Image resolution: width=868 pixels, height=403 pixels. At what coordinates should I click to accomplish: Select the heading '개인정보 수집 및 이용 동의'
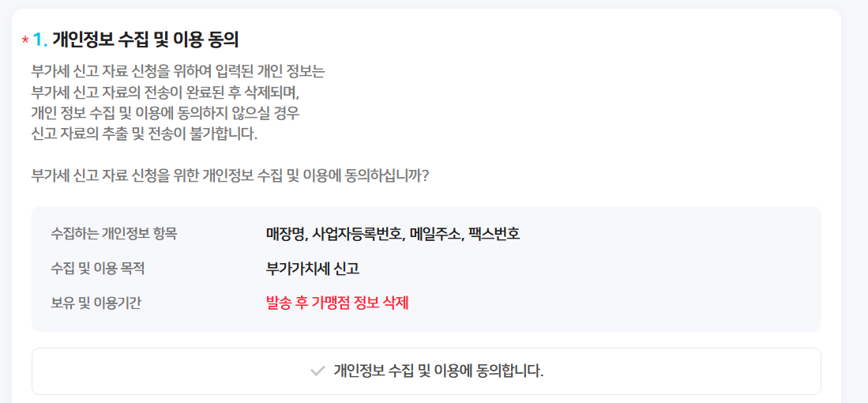coord(145,40)
